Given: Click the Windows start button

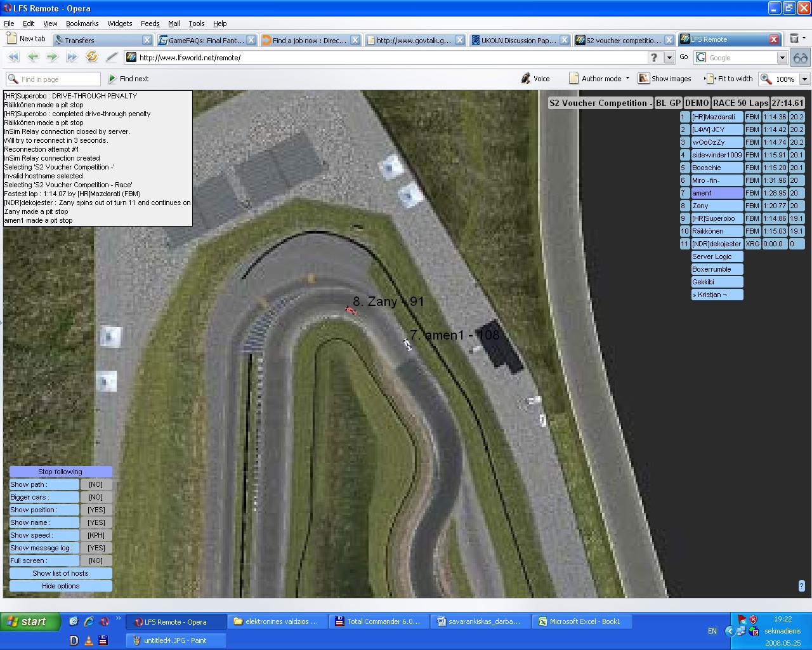Looking at the screenshot, I should click(x=30, y=621).
